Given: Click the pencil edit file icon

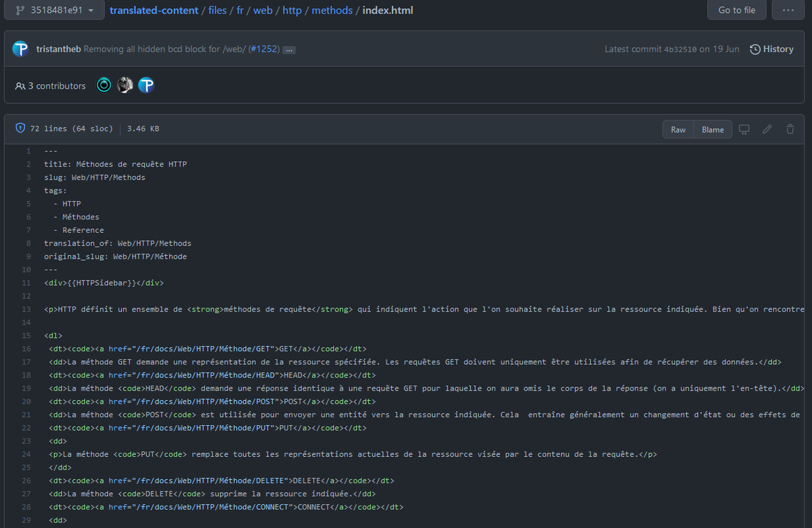Looking at the screenshot, I should (767, 129).
